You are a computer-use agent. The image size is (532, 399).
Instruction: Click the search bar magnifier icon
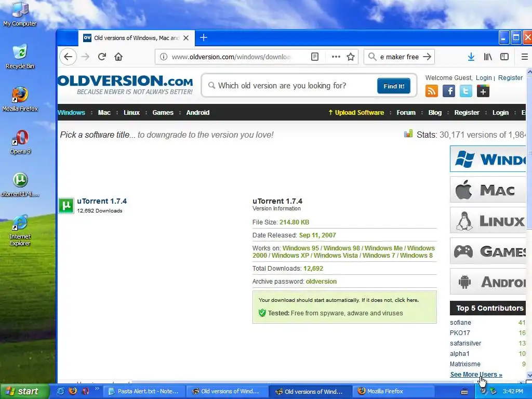[x=372, y=57]
